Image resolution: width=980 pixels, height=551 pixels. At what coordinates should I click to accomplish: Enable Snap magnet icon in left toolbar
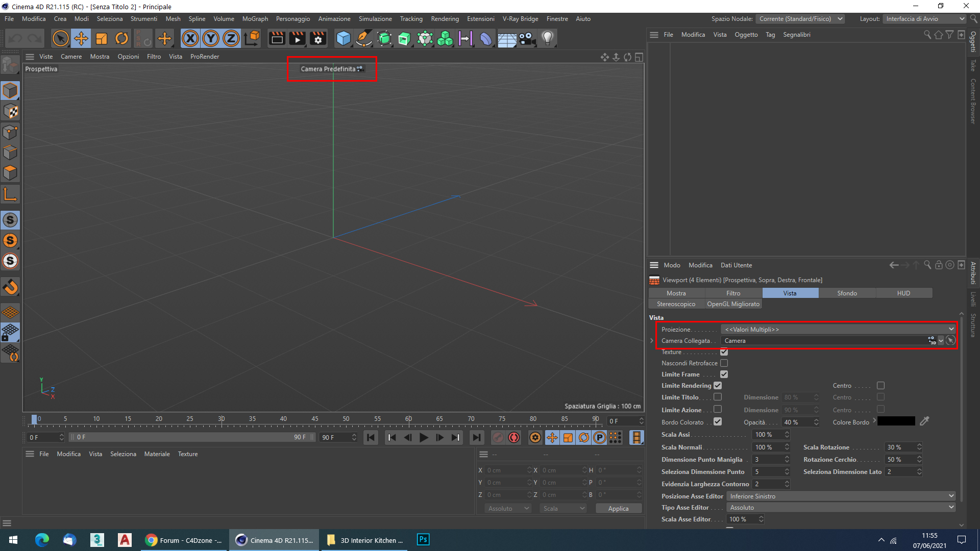click(x=10, y=287)
